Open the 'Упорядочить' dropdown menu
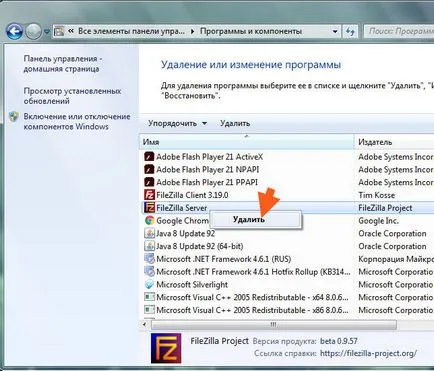Image resolution: width=434 pixels, height=371 pixels. click(x=177, y=123)
